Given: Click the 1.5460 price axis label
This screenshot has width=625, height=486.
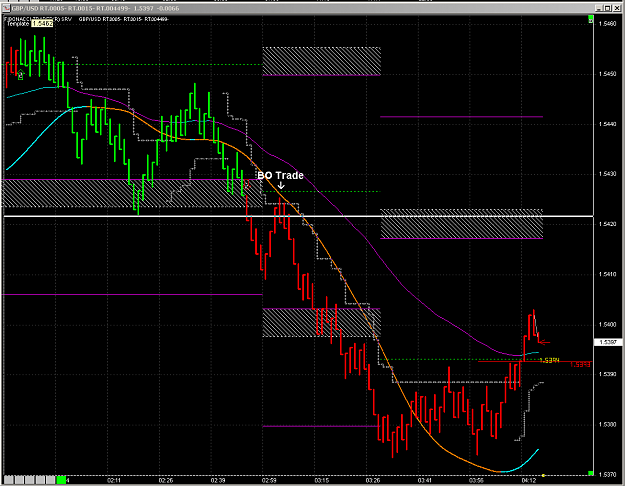Looking at the screenshot, I should pyautogui.click(x=607, y=24).
